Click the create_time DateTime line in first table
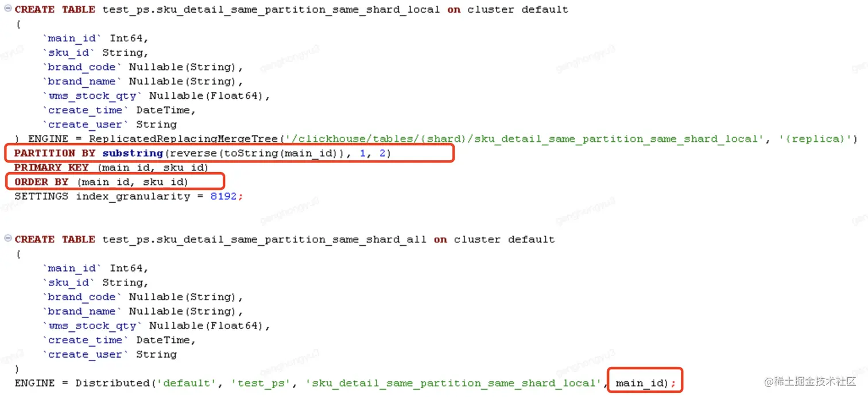Viewport: 868px width, 399px height. pyautogui.click(x=119, y=110)
